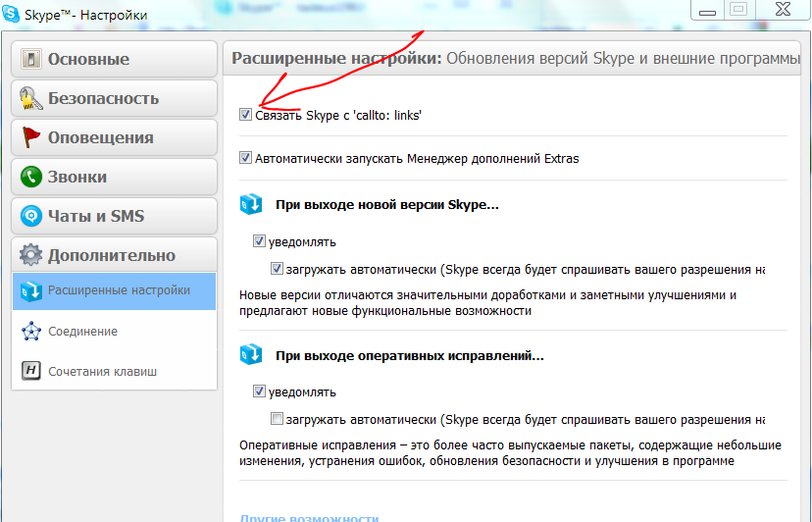Viewport: 812px width, 522px height.
Task: Minimize the Skype settings window
Action: click(x=707, y=11)
